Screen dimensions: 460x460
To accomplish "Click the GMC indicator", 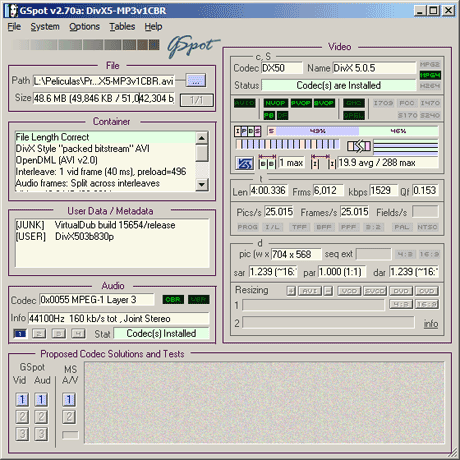I will pos(354,103).
